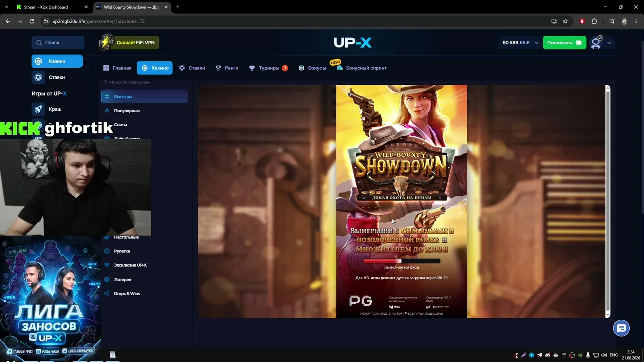Screen dimensions: 644x362
Task: Open the network tray icon
Action: point(596,355)
